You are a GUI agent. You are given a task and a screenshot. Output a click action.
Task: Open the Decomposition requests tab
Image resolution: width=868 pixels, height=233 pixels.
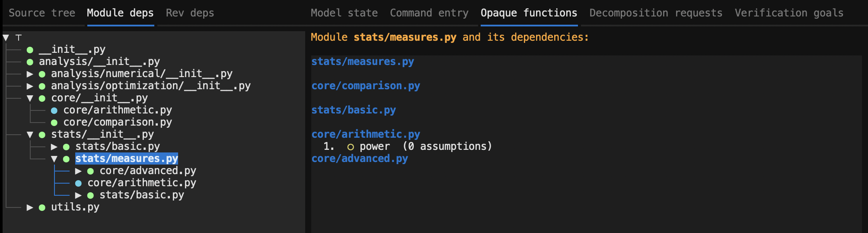(x=656, y=13)
